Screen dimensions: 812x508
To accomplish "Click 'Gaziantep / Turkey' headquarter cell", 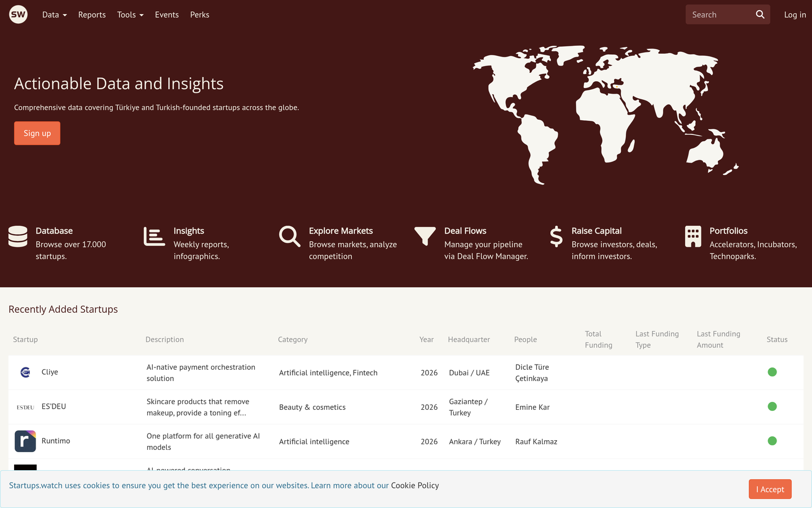I will click(469, 407).
